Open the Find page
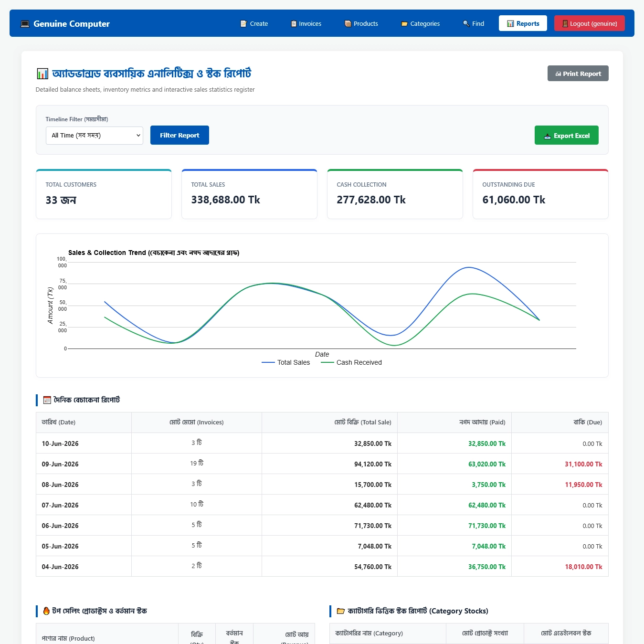Viewport: 644px width, 644px height. coord(474,23)
